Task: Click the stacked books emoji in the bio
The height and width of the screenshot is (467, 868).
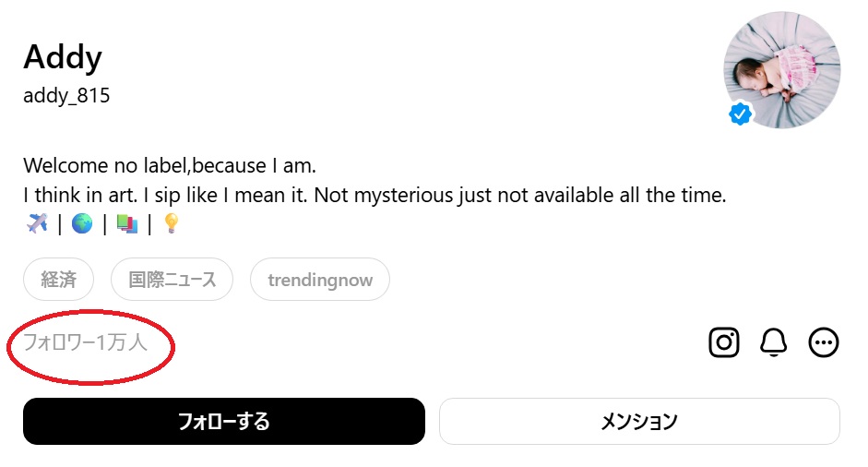Action: pos(126,223)
